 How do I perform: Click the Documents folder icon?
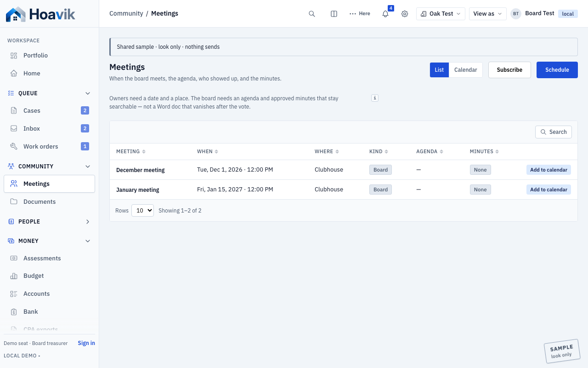[x=14, y=202]
